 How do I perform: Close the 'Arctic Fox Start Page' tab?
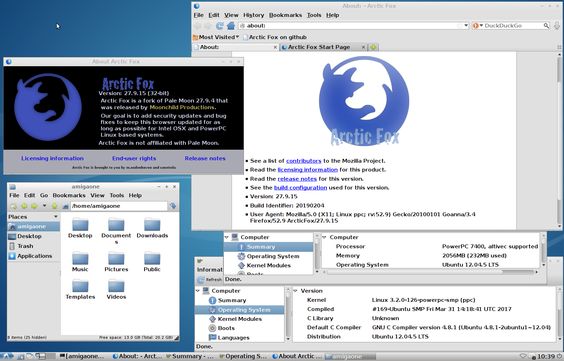[x=363, y=47]
